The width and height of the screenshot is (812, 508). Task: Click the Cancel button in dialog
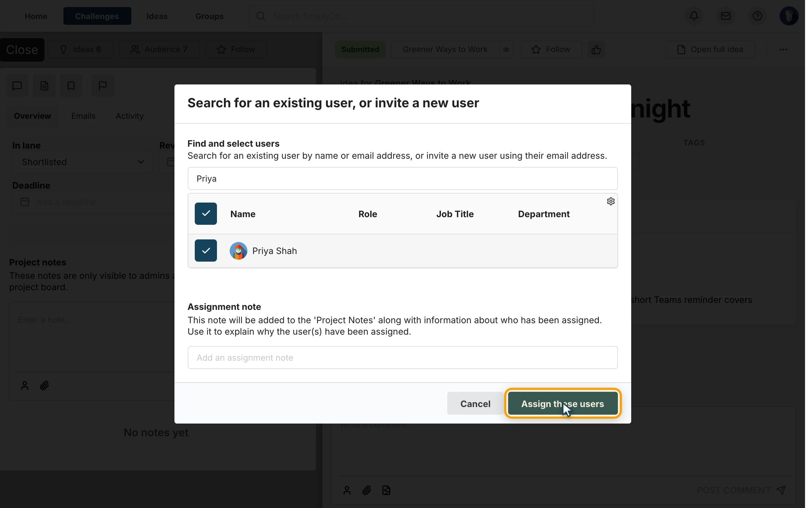[475, 404]
